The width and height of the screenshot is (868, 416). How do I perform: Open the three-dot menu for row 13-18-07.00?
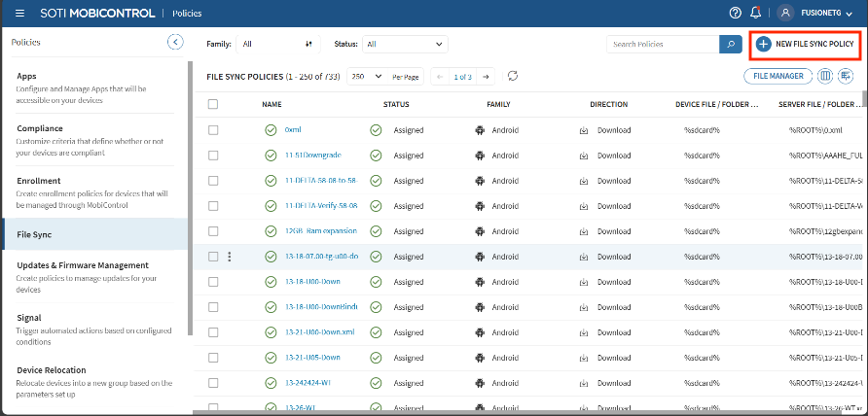(x=230, y=257)
